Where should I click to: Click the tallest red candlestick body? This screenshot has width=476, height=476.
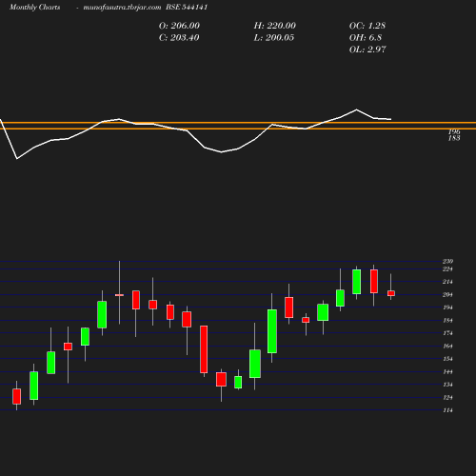pos(204,349)
